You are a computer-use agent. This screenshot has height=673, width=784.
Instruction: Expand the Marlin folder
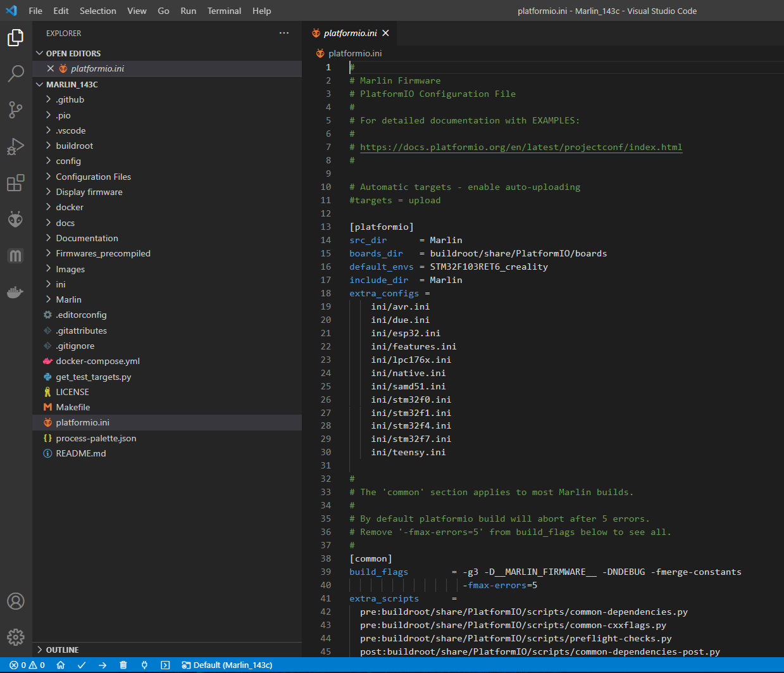(x=68, y=299)
